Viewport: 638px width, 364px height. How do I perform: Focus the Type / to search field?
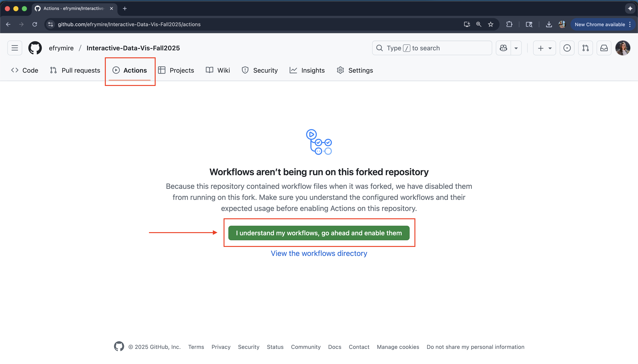coord(432,48)
